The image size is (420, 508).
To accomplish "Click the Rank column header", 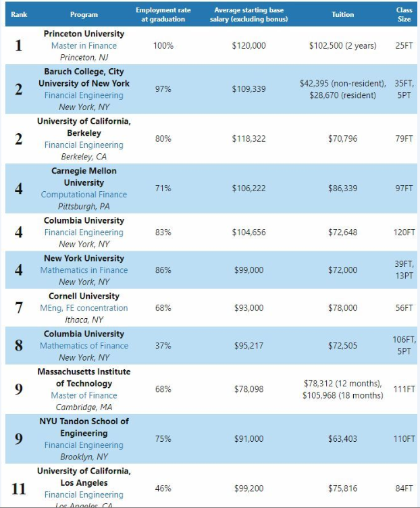I will click(19, 15).
